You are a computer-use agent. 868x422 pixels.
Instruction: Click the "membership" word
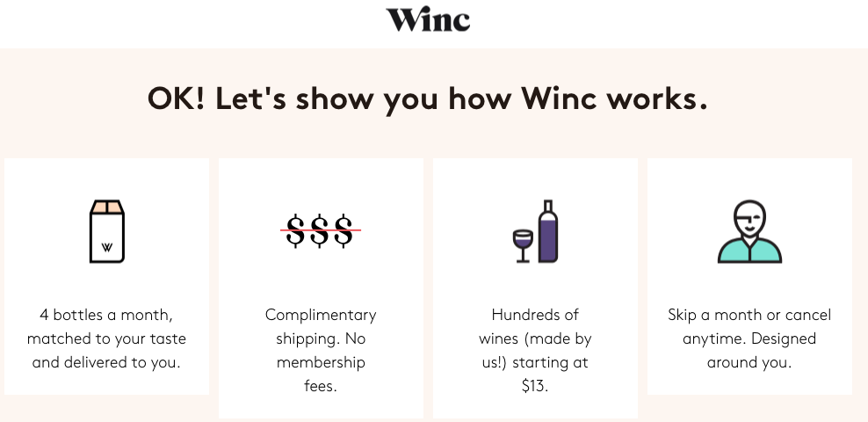pyautogui.click(x=321, y=362)
